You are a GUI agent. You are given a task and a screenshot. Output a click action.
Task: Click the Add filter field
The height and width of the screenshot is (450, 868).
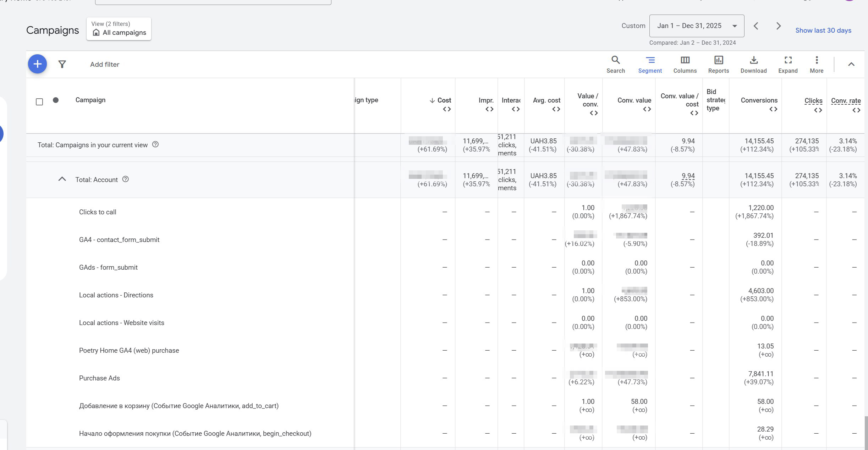click(105, 65)
